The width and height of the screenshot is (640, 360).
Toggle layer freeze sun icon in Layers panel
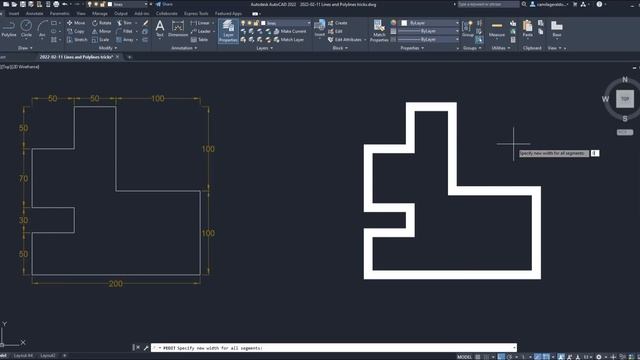tap(250, 23)
